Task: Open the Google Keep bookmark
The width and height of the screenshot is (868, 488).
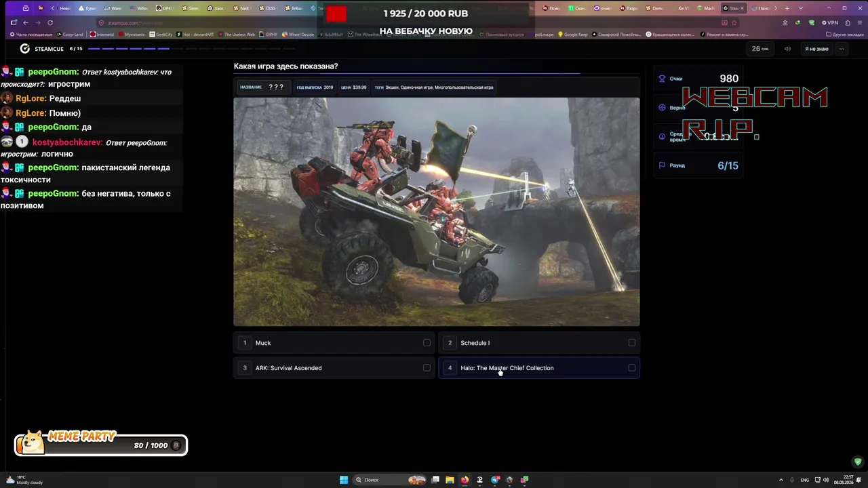Action: click(x=573, y=34)
